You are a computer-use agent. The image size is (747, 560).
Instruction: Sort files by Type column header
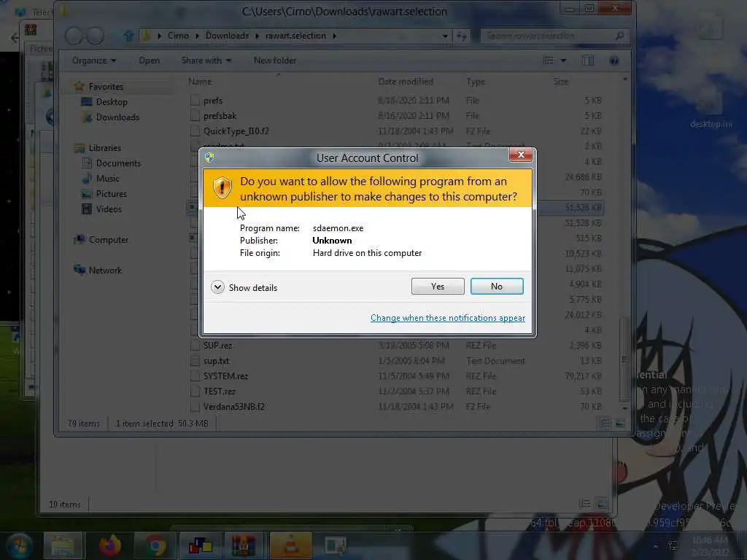pos(476,82)
